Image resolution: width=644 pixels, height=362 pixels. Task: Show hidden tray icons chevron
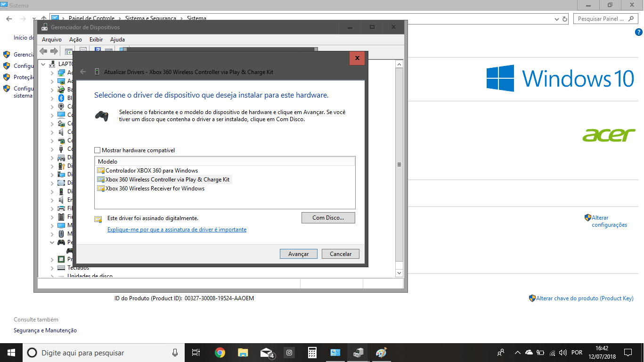[x=517, y=353]
